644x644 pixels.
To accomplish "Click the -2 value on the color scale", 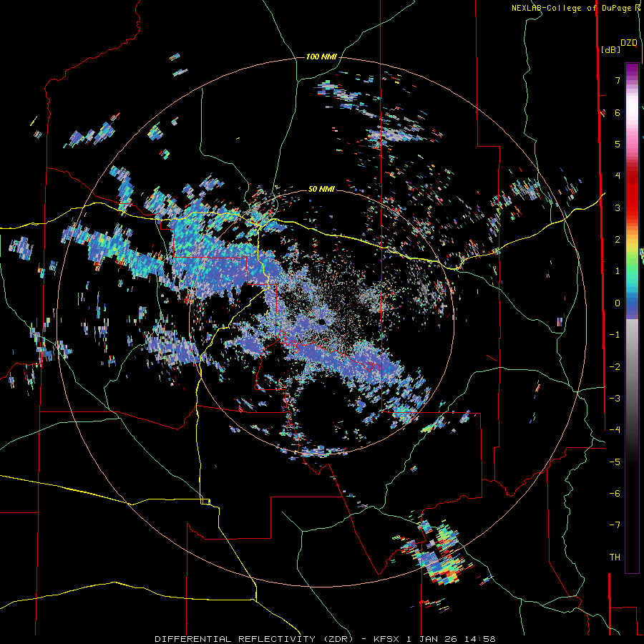I will 615,367.
